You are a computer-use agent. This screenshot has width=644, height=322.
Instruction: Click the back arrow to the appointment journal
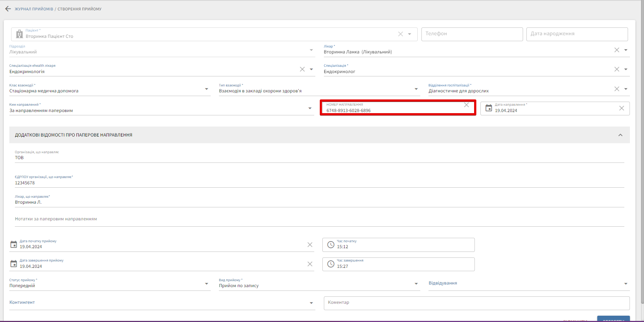coord(8,9)
